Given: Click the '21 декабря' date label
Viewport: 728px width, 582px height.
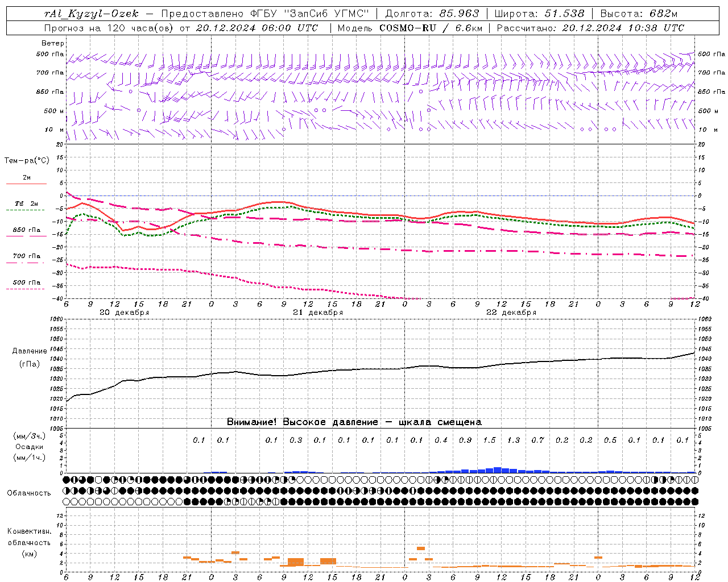Looking at the screenshot, I should (318, 313).
